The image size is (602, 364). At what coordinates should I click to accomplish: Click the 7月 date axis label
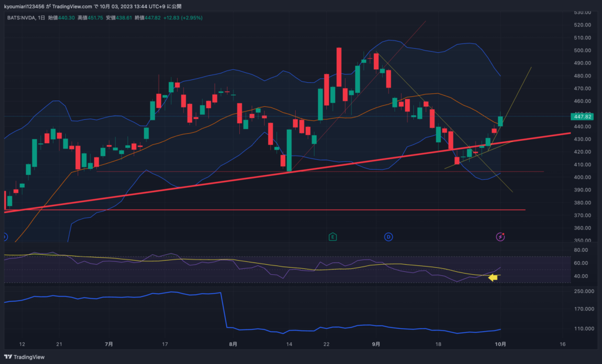click(109, 344)
